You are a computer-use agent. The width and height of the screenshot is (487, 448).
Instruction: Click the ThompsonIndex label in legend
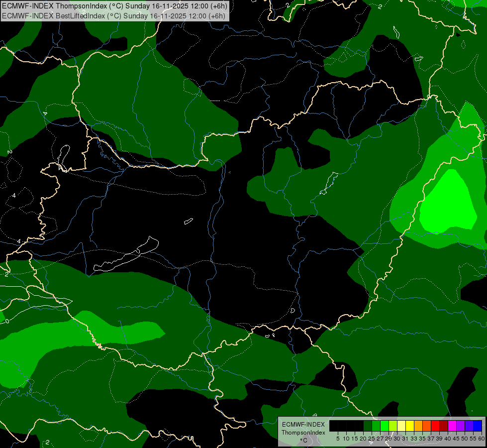coord(303,433)
